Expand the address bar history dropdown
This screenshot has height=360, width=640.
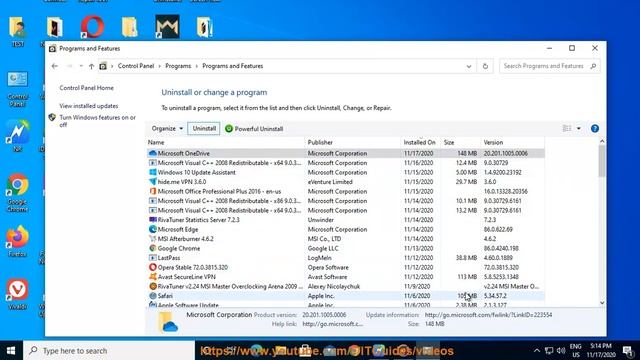click(x=469, y=66)
